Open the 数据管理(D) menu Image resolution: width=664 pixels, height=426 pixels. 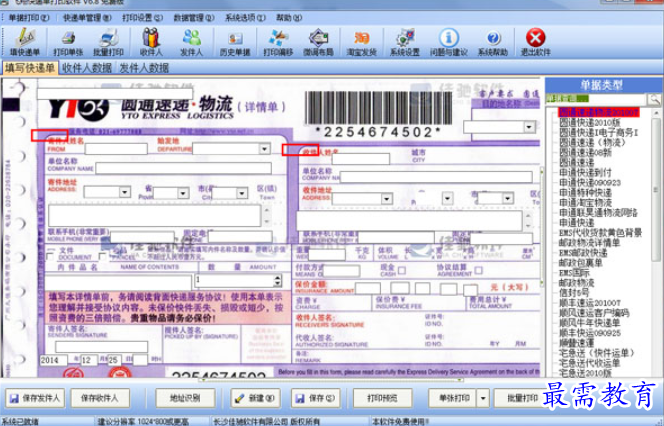click(x=194, y=18)
